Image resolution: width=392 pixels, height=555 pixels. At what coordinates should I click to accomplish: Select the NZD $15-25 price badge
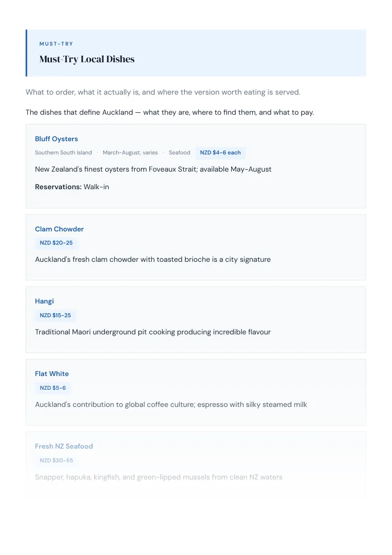[55, 315]
